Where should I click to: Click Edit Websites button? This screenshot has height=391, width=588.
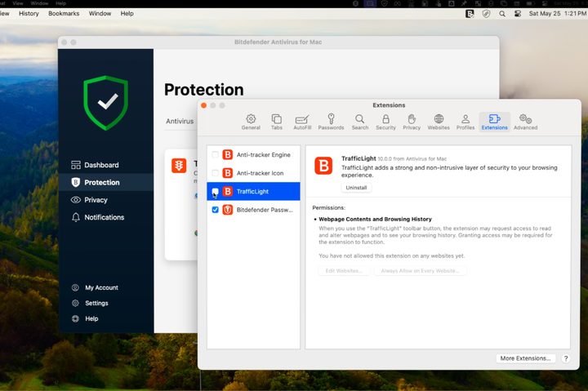click(344, 271)
